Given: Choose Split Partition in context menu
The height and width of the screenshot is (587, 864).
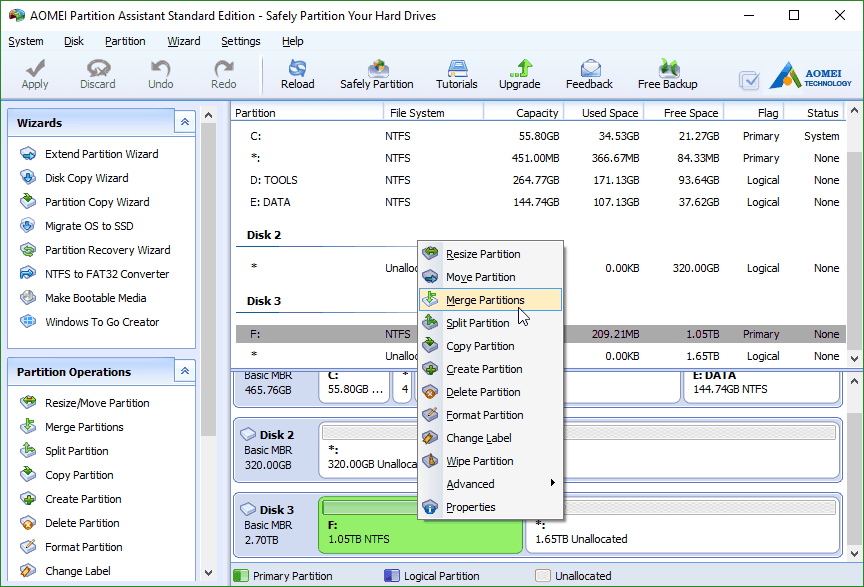Looking at the screenshot, I should [x=490, y=323].
